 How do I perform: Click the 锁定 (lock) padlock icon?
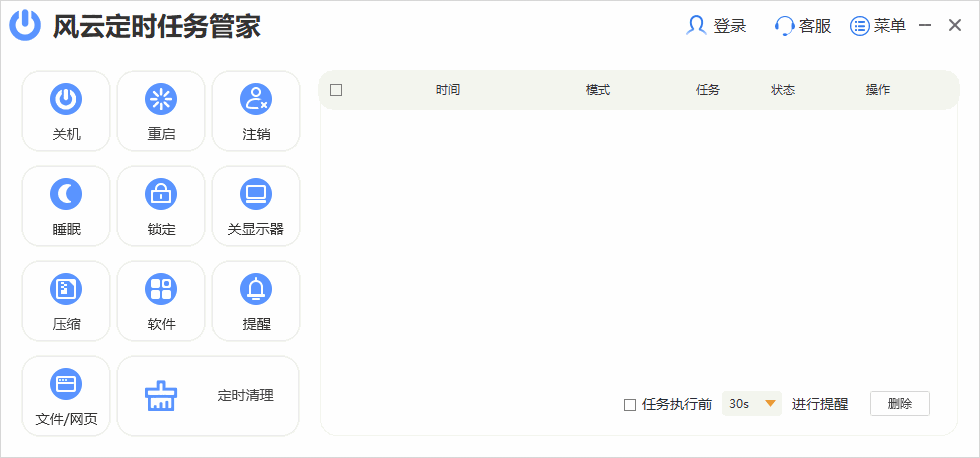[161, 194]
